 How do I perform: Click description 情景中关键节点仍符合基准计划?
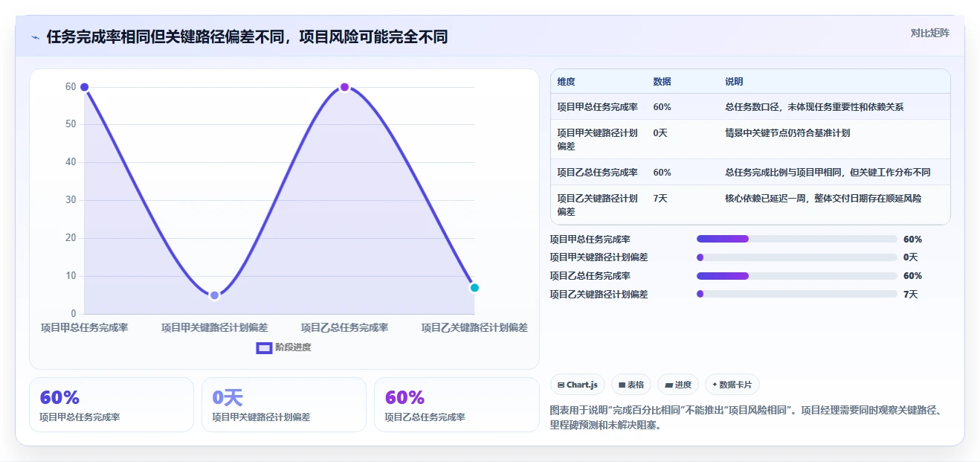(787, 133)
